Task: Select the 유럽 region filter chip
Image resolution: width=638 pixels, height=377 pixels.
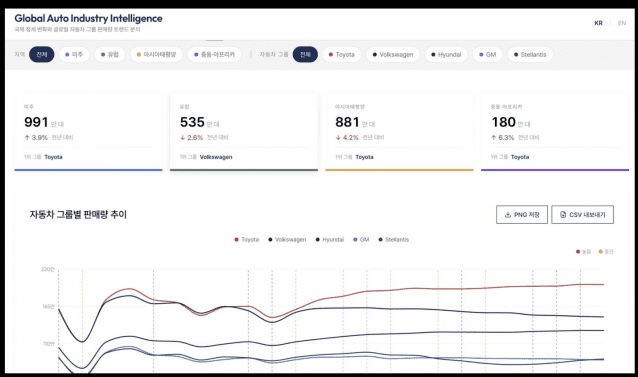Action: coord(110,54)
